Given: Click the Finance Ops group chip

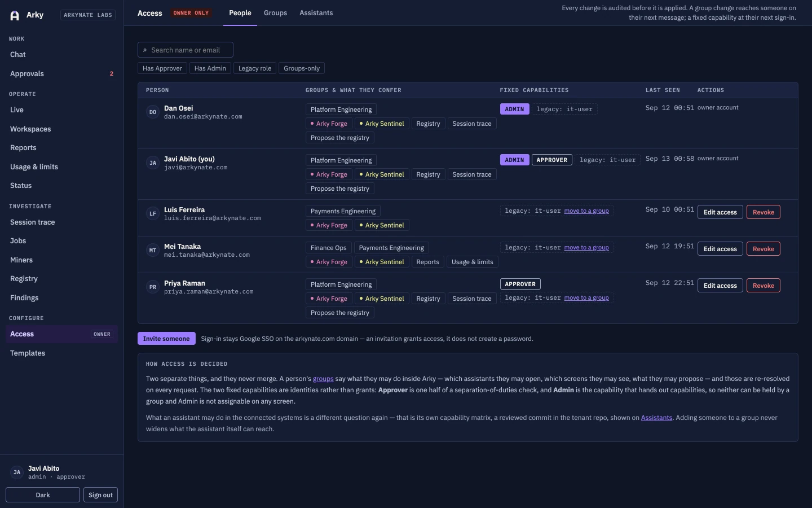Looking at the screenshot, I should click(x=329, y=248).
